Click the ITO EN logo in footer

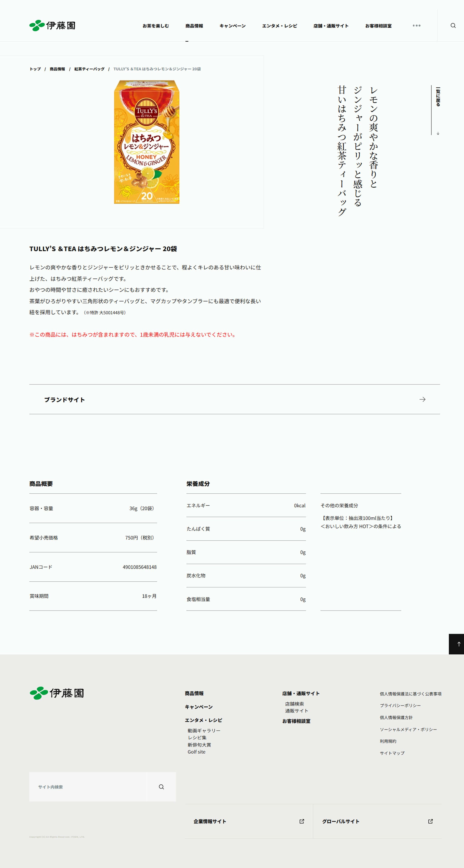pos(57,693)
